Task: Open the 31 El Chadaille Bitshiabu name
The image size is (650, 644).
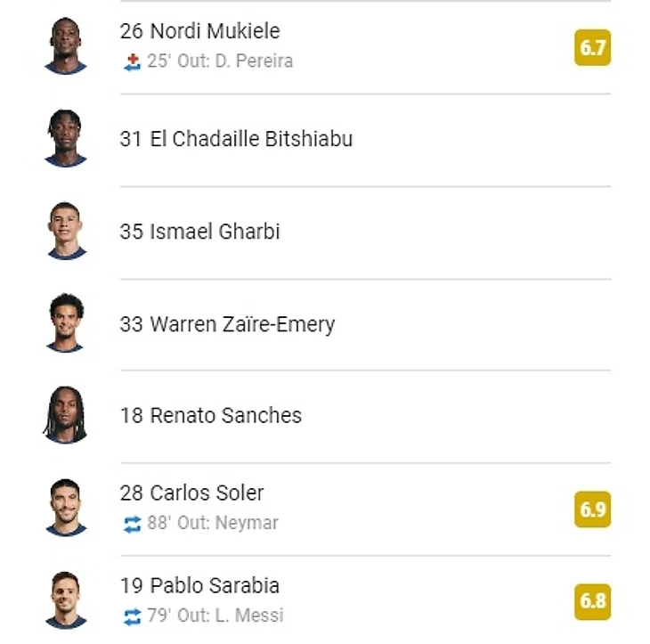Action: (x=236, y=139)
